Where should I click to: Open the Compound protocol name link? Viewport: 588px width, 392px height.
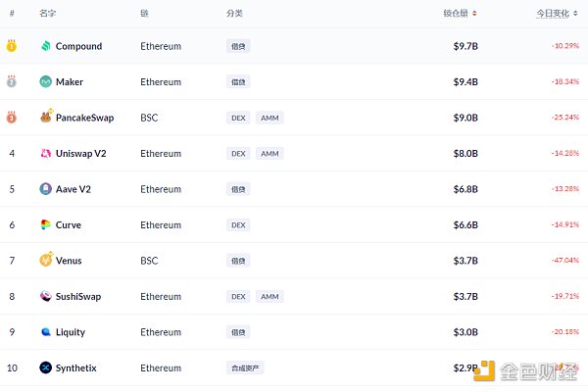[78, 46]
